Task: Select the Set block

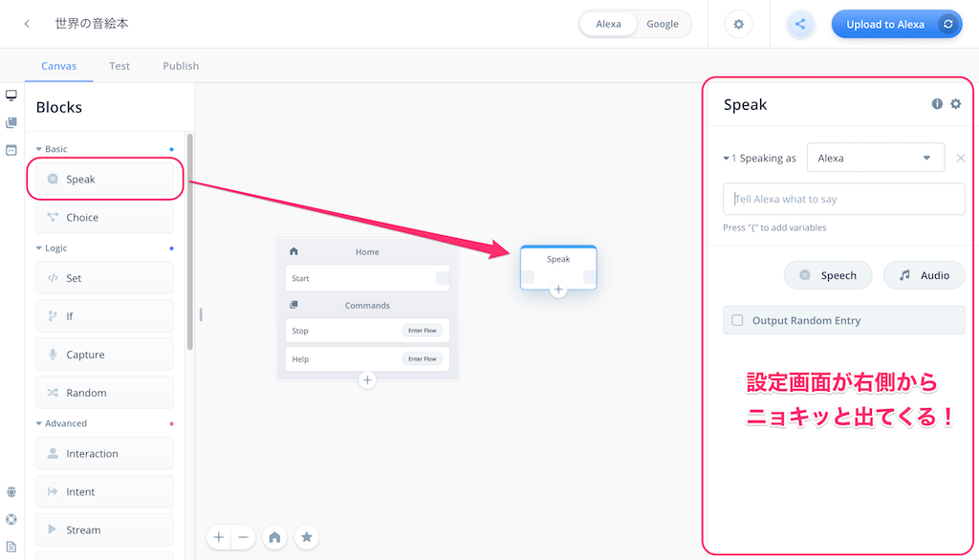Action: pyautogui.click(x=105, y=278)
